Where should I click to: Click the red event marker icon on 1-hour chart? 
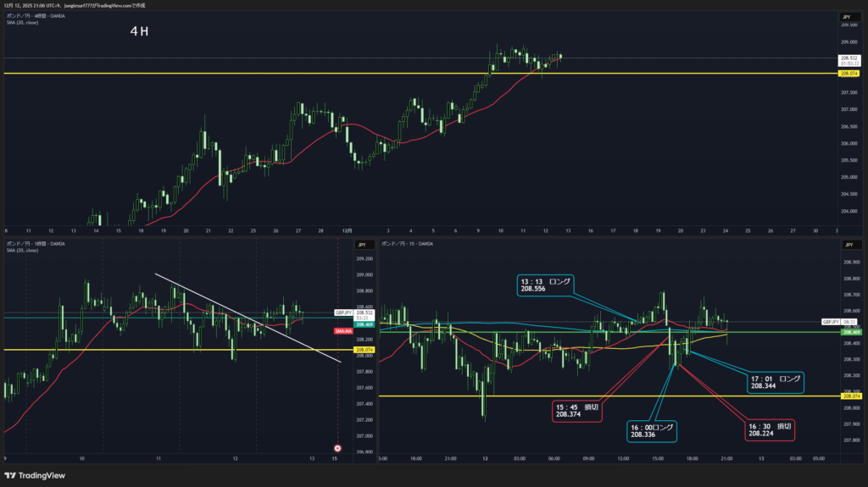click(337, 447)
